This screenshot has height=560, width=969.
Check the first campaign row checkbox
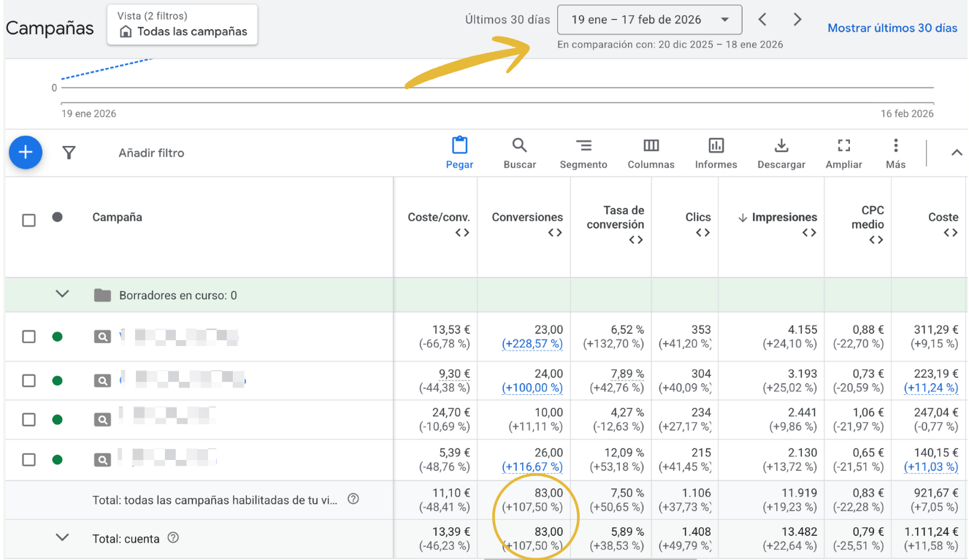pyautogui.click(x=28, y=337)
